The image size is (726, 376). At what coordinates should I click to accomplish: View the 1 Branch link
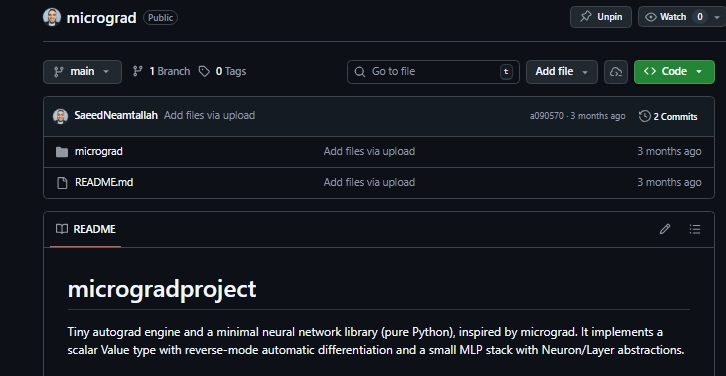point(161,71)
